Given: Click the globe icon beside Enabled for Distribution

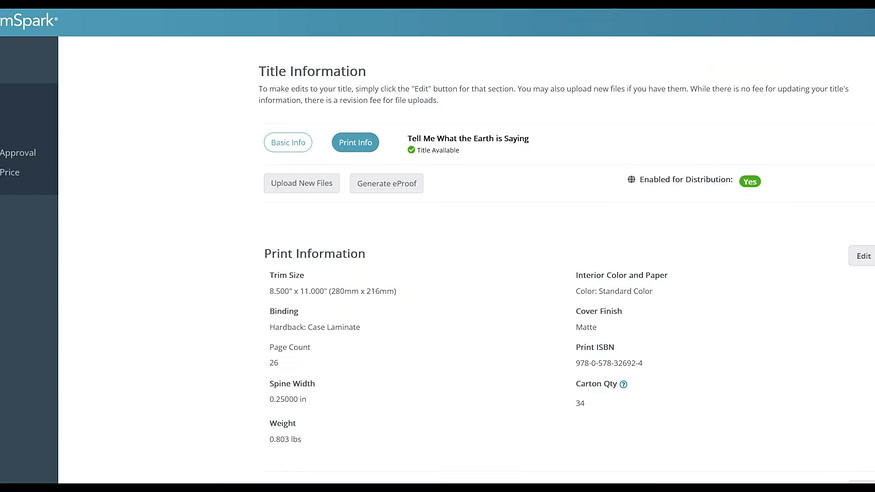Looking at the screenshot, I should [631, 180].
